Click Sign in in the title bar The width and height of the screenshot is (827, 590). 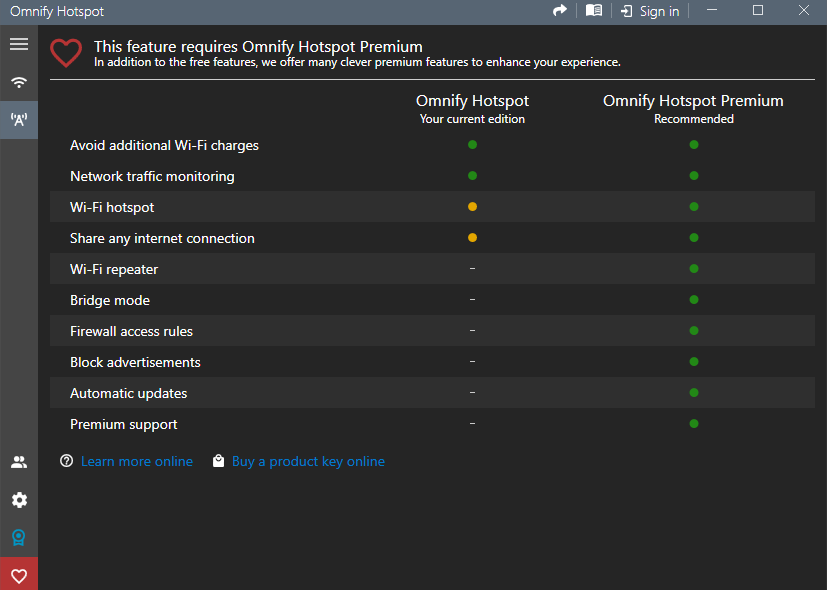point(650,11)
